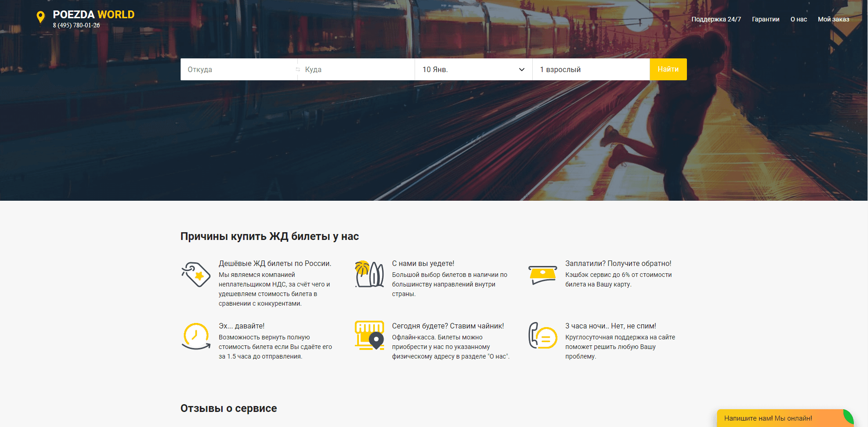The image size is (868, 427).
Task: Click the yellow location pin logo icon
Action: [41, 17]
